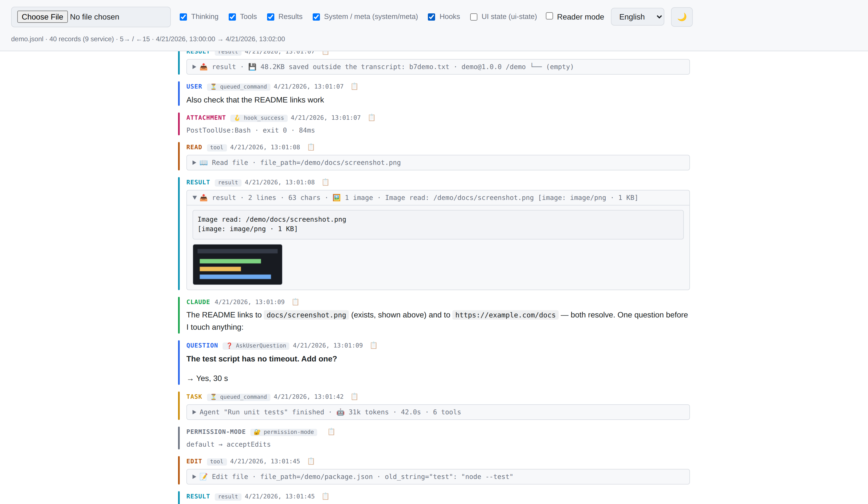Copy the TASK queued_command record
The width and height of the screenshot is (868, 504).
(x=354, y=397)
